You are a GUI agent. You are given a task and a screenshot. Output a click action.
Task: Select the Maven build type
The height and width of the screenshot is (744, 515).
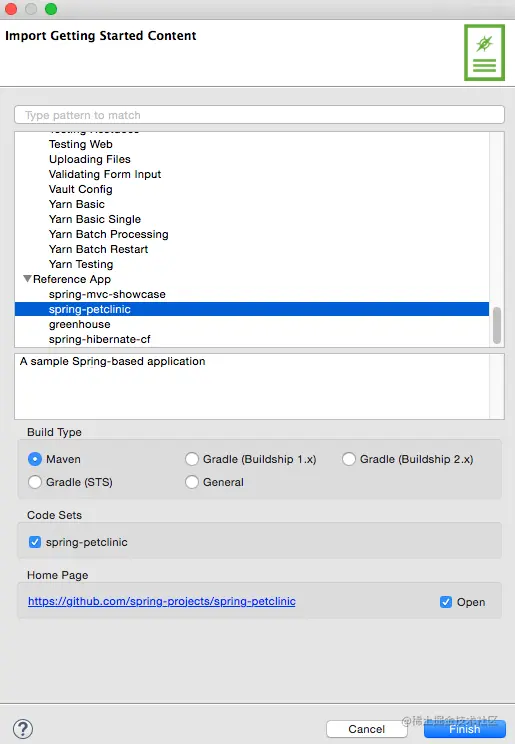35,459
